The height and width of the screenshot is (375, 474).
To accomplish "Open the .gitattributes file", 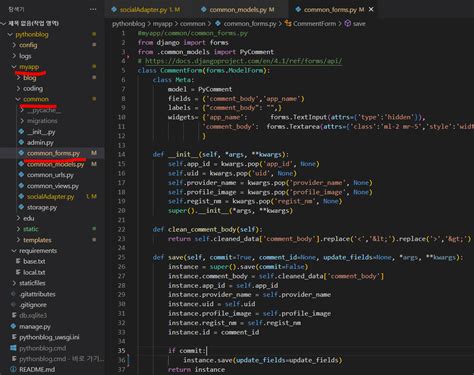I will (x=37, y=294).
